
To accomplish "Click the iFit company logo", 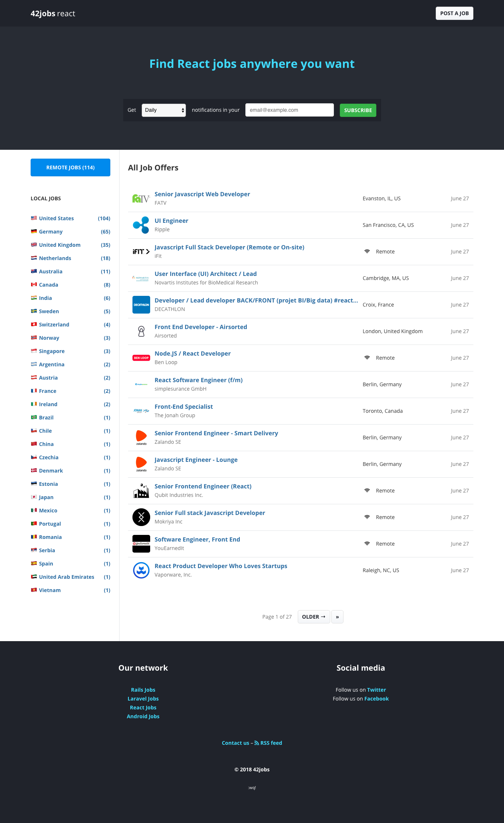I will [141, 252].
